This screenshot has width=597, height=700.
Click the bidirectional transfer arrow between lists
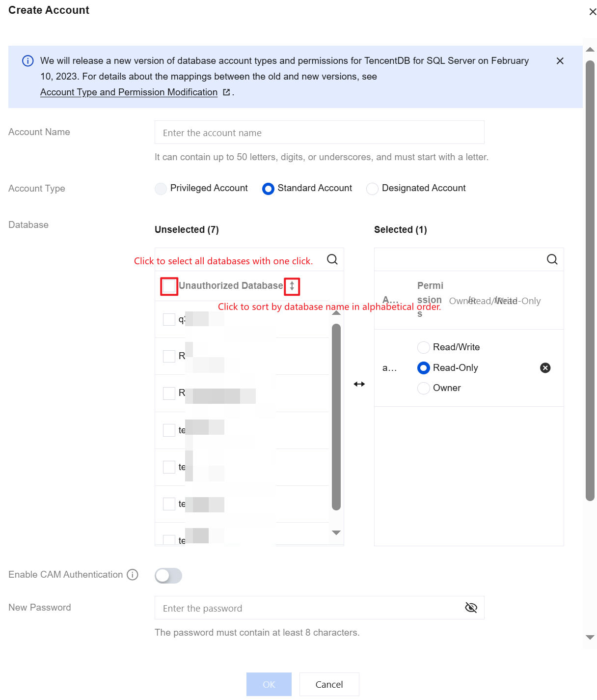pos(359,384)
